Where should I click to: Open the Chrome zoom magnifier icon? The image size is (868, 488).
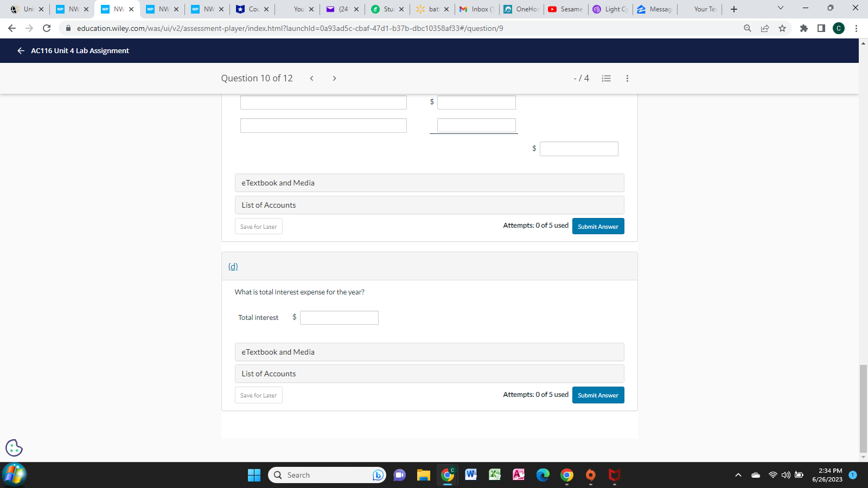[748, 28]
